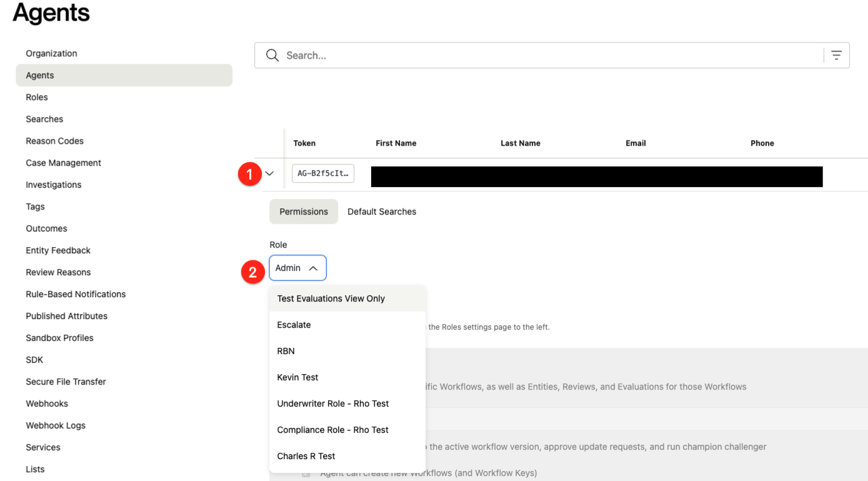The width and height of the screenshot is (868, 481).
Task: Select Test Evaluations View Only role
Action: click(x=331, y=298)
